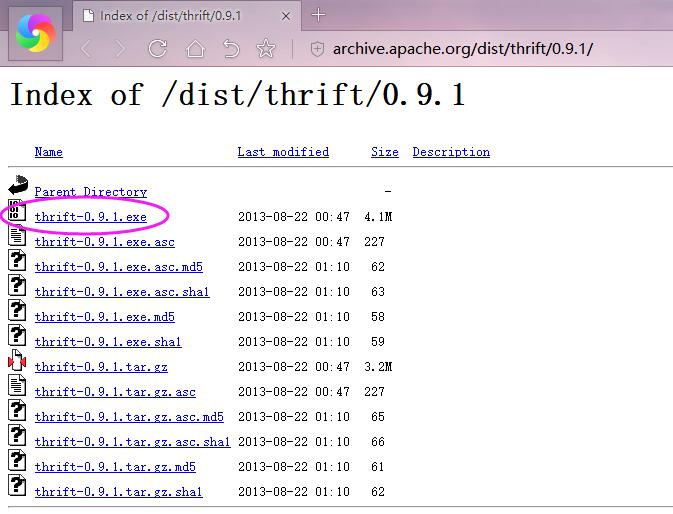Click the colorful browser logo icon
Image resolution: width=673 pixels, height=514 pixels.
(36, 33)
